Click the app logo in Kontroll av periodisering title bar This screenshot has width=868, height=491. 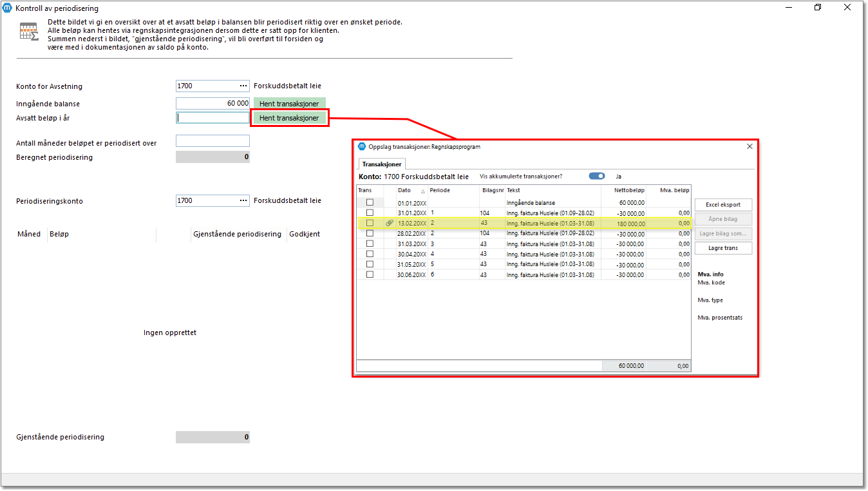tap(8, 8)
